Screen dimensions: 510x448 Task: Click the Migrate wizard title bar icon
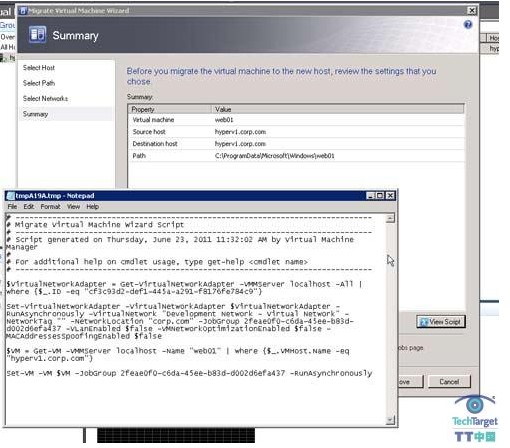coord(23,11)
